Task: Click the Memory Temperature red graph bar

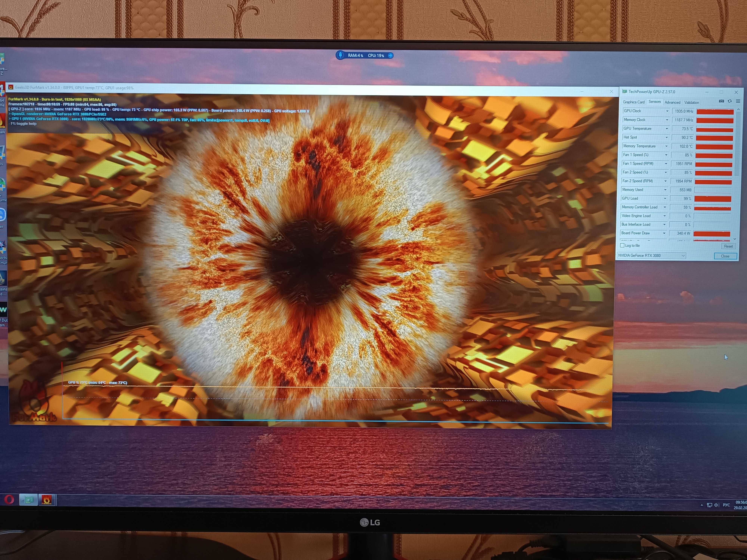Action: (x=714, y=147)
